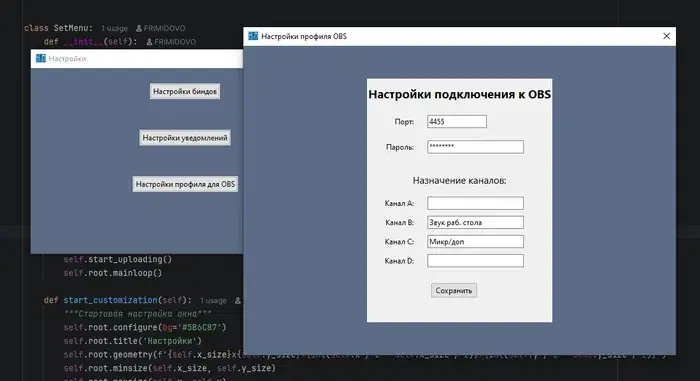Screen dimensions: 700x381
Task: Click the class SetMenu declaration in editor
Action: 58,28
